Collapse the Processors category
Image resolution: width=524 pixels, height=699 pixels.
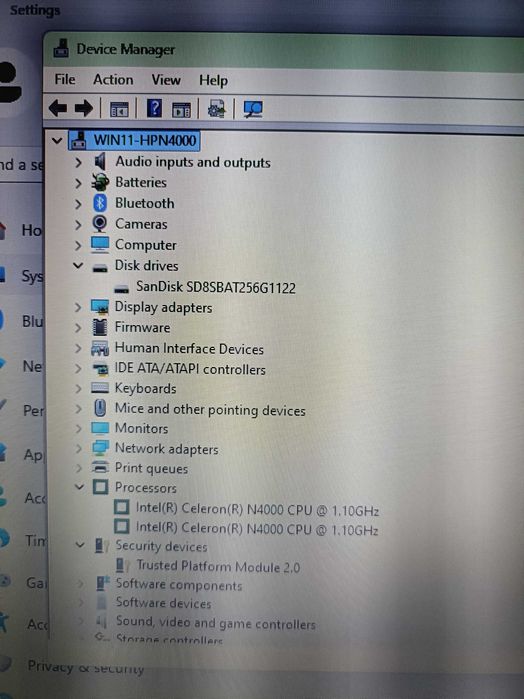coord(79,487)
